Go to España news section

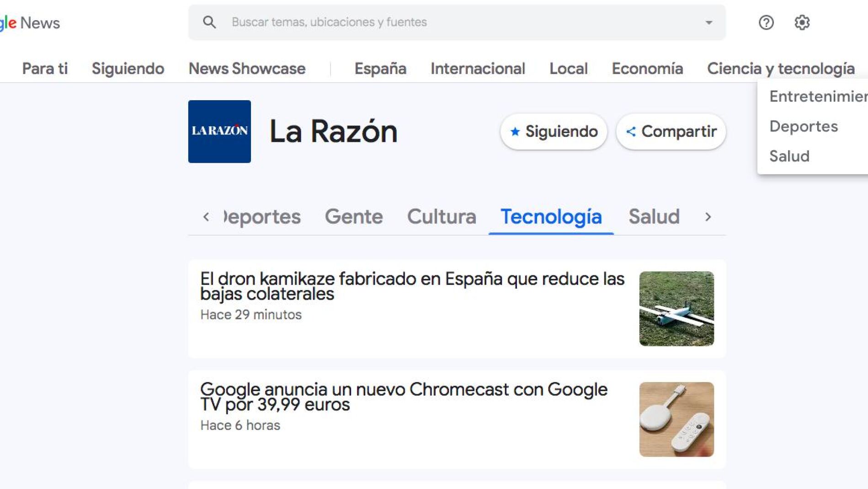tap(380, 69)
